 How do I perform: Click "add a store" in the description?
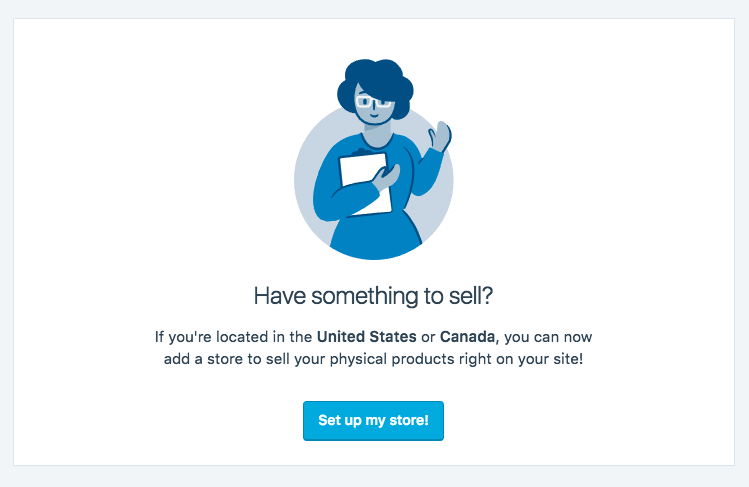point(203,359)
